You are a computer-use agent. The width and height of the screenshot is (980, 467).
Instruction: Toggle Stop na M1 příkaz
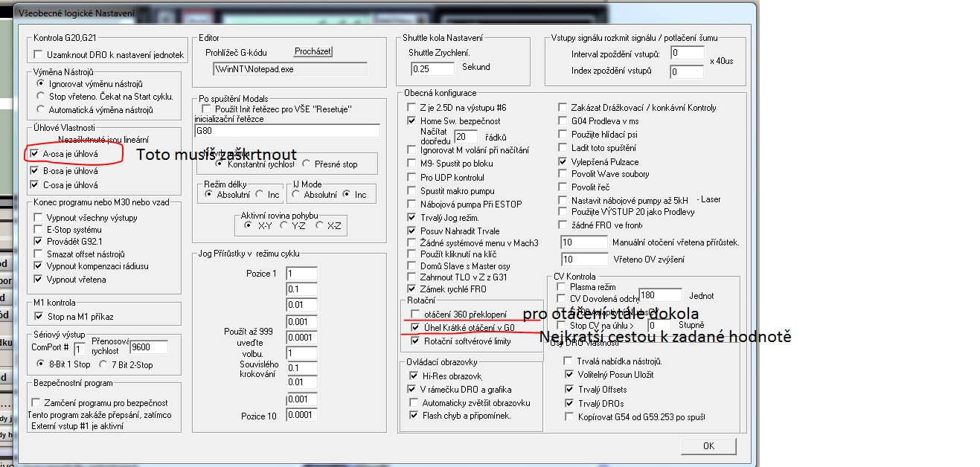click(39, 317)
